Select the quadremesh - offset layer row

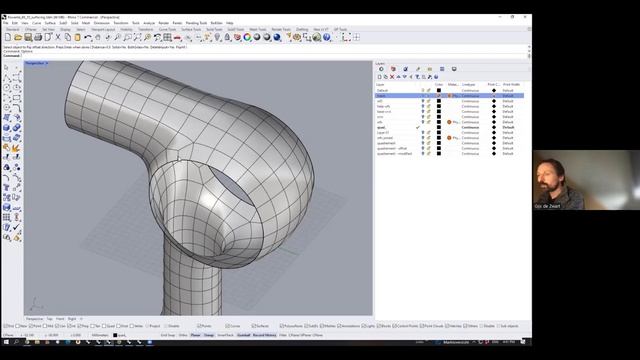[449, 149]
